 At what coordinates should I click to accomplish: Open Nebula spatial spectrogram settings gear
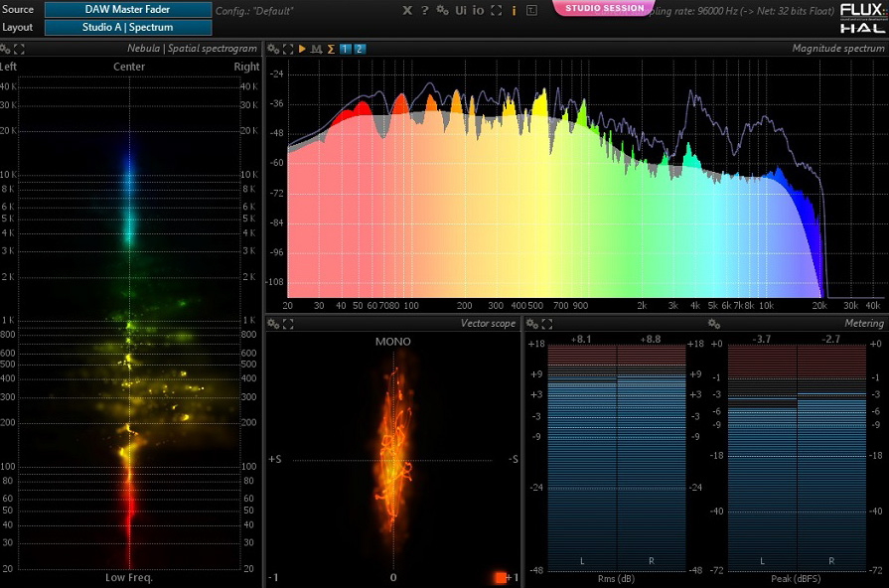coord(6,49)
